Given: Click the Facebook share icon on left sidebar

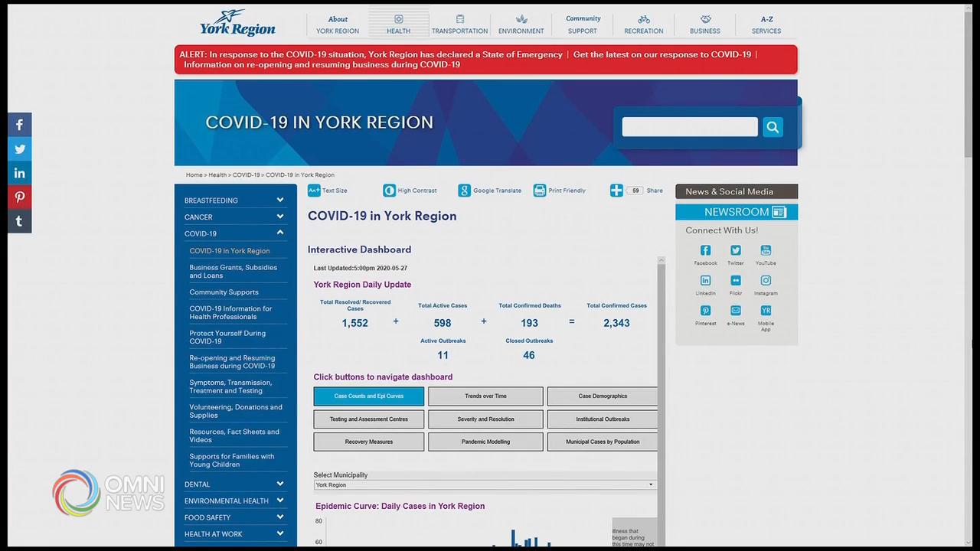Looking at the screenshot, I should (x=19, y=125).
